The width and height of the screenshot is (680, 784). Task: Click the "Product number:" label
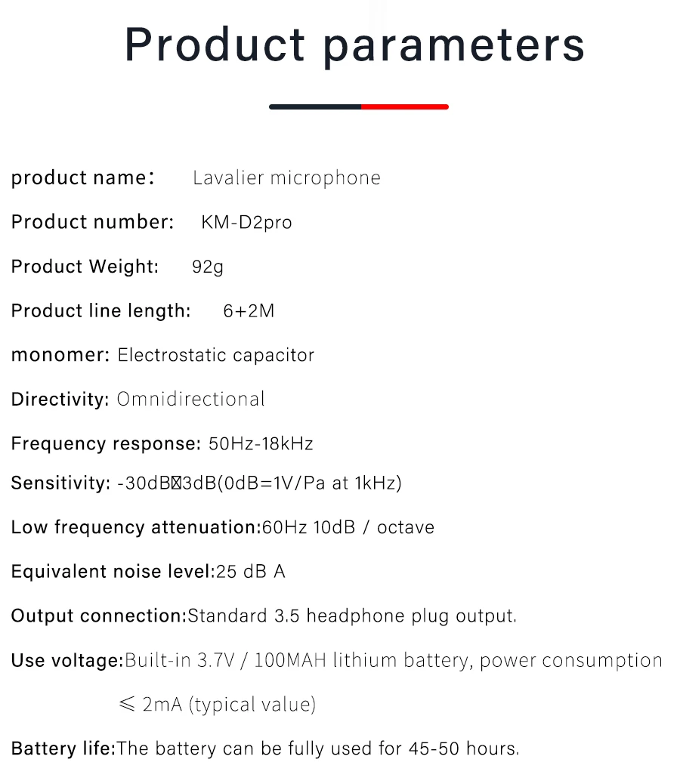point(92,222)
